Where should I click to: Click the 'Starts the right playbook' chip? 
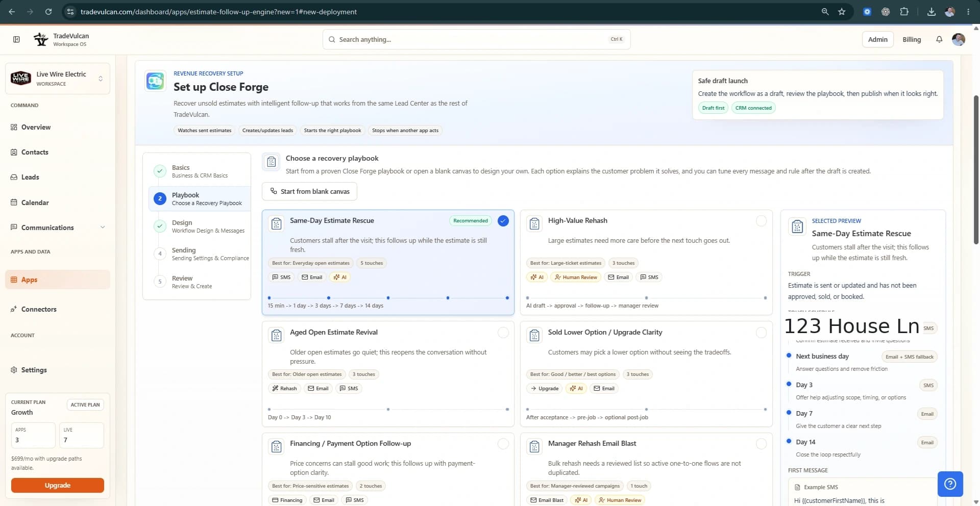pos(332,130)
